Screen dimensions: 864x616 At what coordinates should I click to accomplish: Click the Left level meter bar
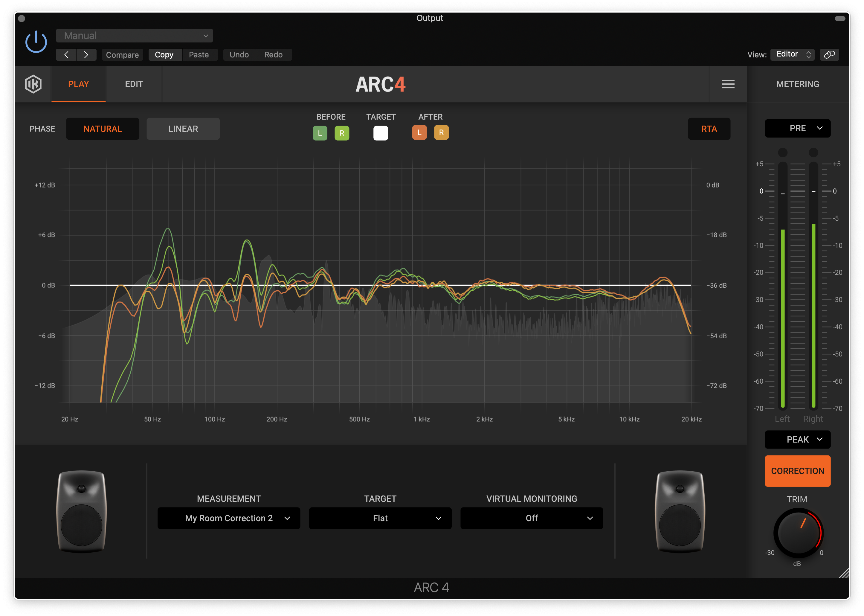782,285
